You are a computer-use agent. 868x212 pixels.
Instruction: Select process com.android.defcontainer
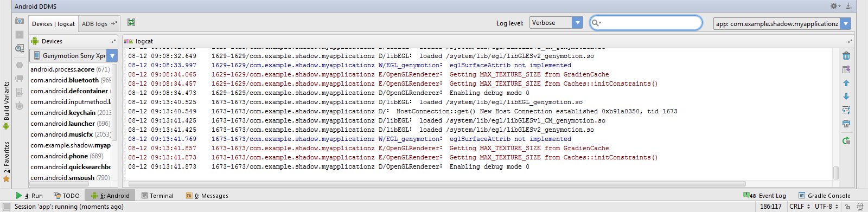70,91
